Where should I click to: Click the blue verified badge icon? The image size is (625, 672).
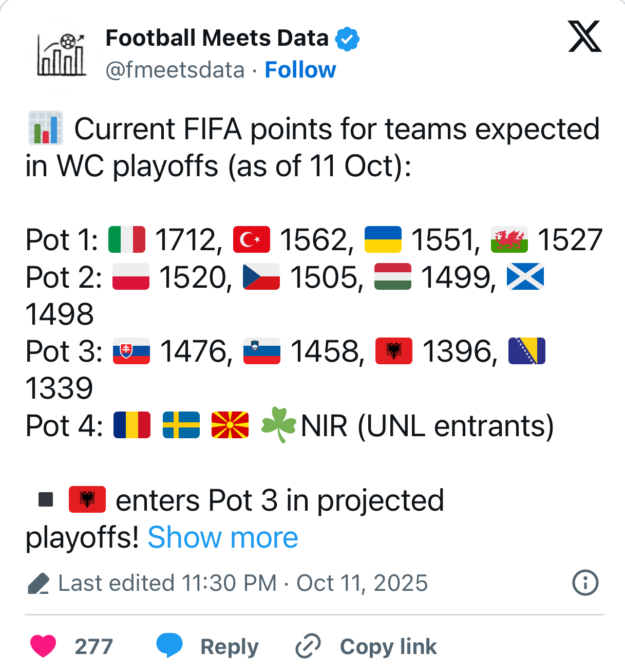point(347,39)
